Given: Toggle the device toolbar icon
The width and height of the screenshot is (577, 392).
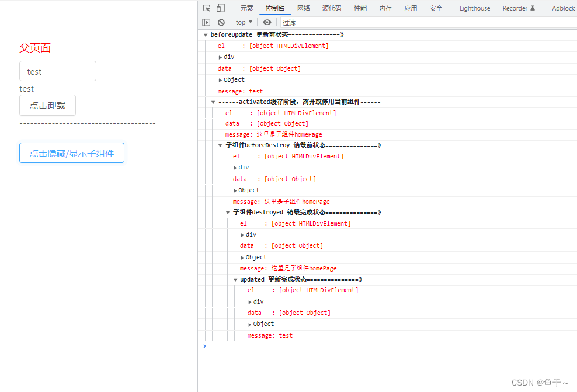Looking at the screenshot, I should tap(220, 8).
